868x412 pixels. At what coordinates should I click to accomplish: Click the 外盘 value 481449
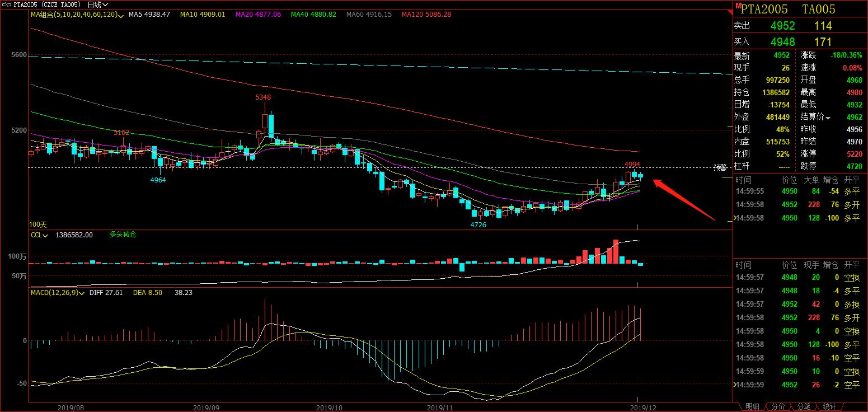coord(777,118)
